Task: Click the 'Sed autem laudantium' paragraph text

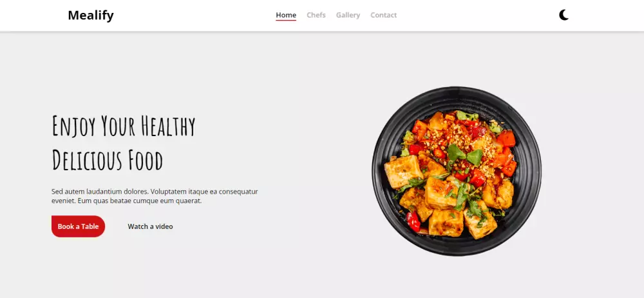Action: pyautogui.click(x=155, y=196)
